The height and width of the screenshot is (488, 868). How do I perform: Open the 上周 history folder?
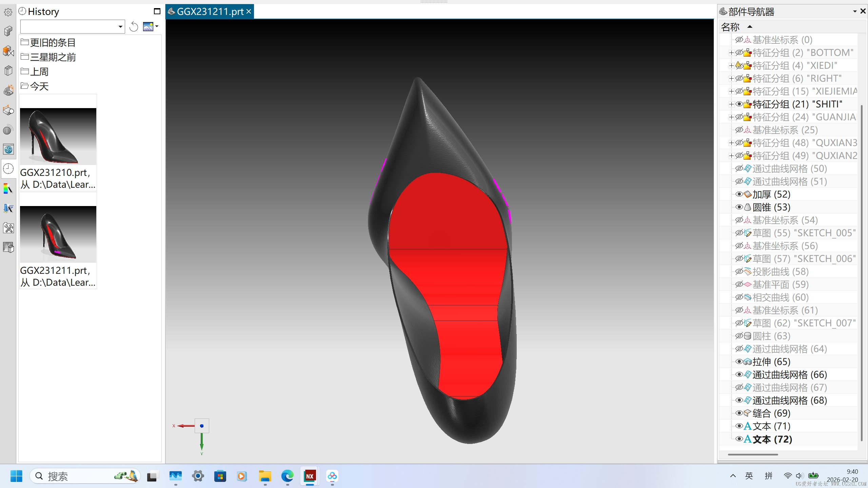pos(39,72)
